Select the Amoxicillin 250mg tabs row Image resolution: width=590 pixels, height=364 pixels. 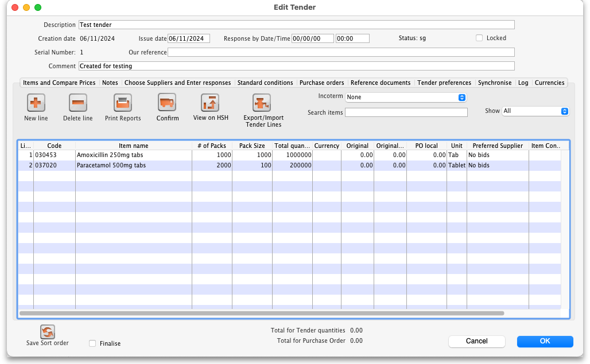(133, 155)
